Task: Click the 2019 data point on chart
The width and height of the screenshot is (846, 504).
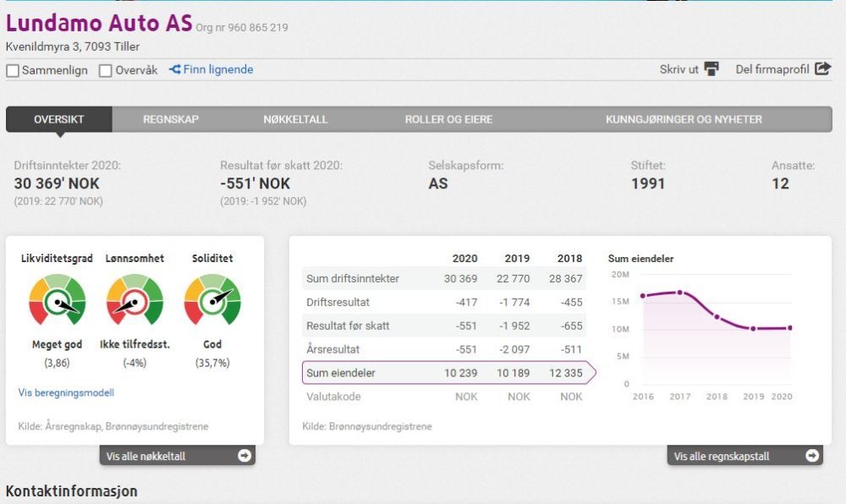Action: point(753,328)
